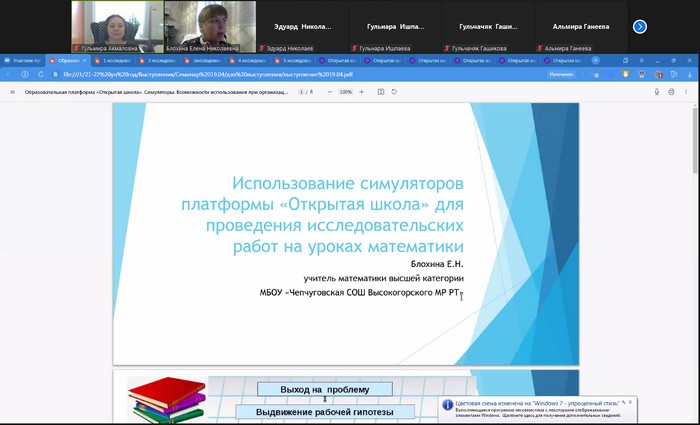Open the first 'Открытая ш...' tab
Screen dimensions: 700x425
coord(338,61)
